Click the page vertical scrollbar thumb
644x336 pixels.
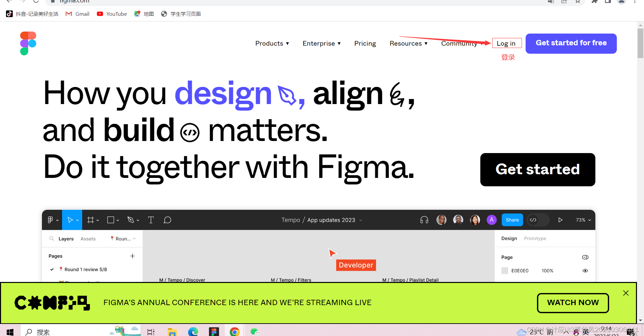pyautogui.click(x=640, y=43)
